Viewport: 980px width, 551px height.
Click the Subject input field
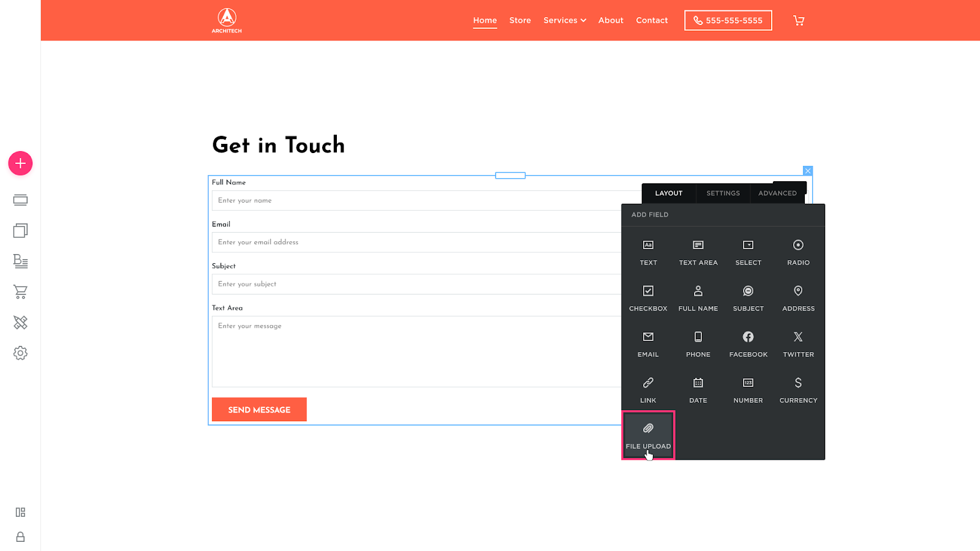point(417,284)
